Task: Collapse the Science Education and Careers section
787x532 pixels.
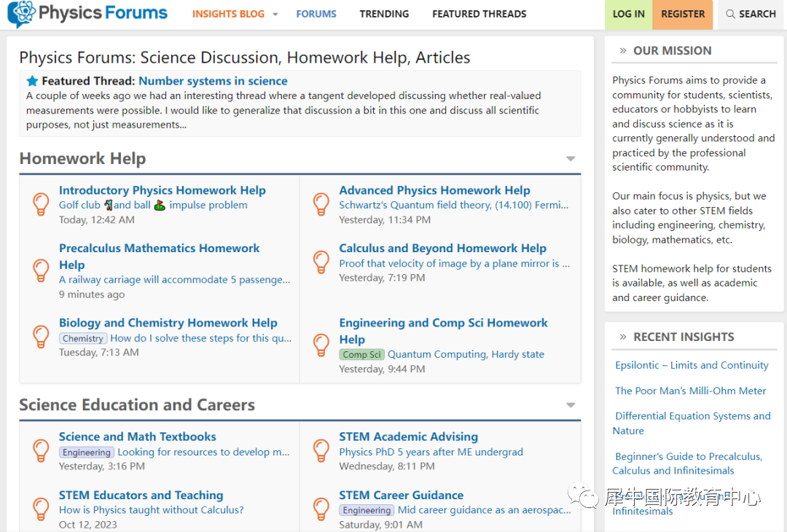Action: (x=571, y=405)
